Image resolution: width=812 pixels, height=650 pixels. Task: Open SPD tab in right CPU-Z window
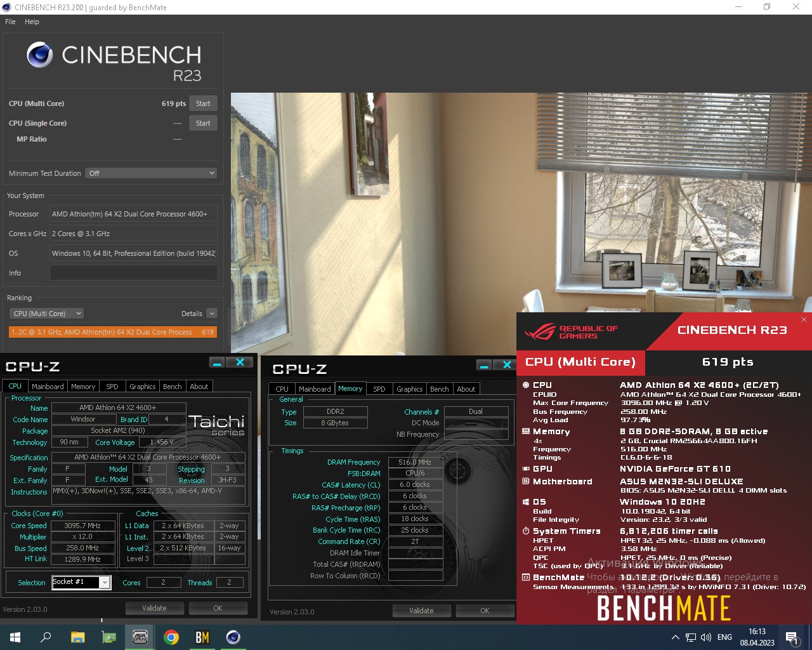pos(379,389)
